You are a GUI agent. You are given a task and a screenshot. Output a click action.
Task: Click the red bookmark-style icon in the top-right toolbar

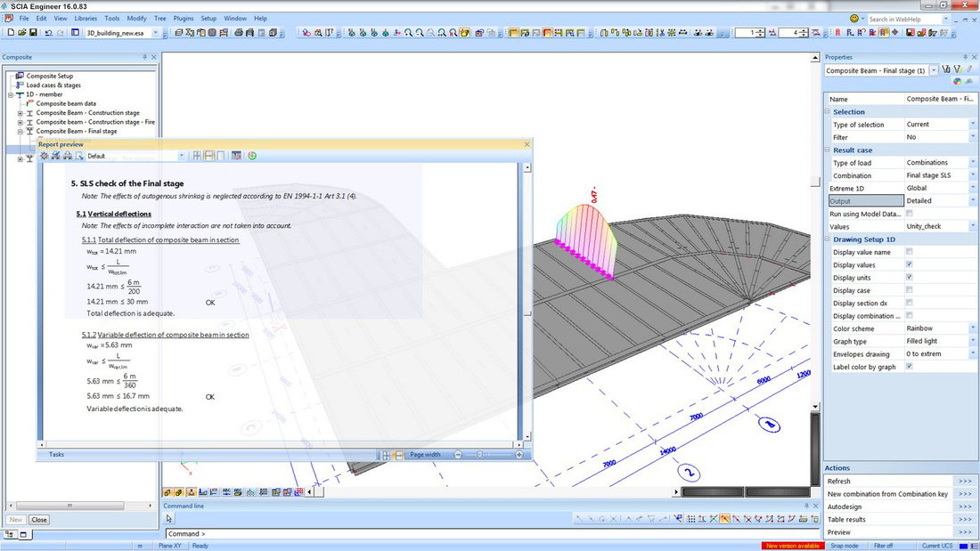pyautogui.click(x=837, y=32)
